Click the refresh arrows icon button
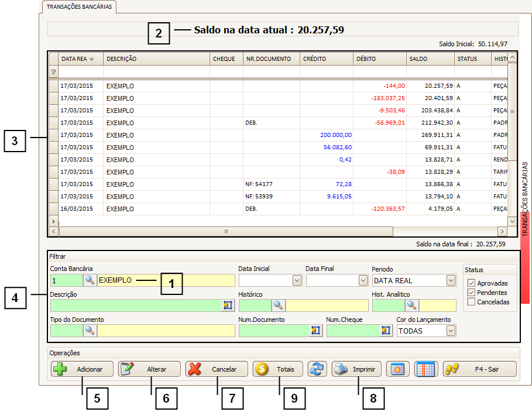The width and height of the screenshot is (532, 412). click(x=317, y=369)
